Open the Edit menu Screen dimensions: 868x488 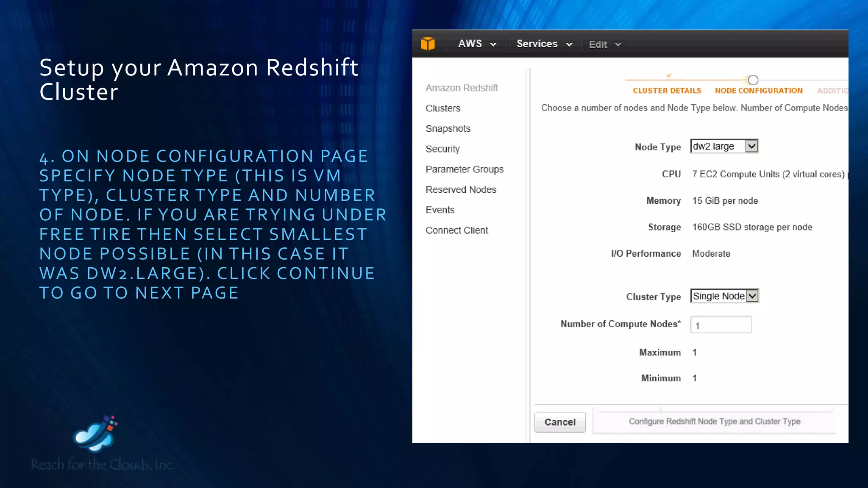[605, 44]
